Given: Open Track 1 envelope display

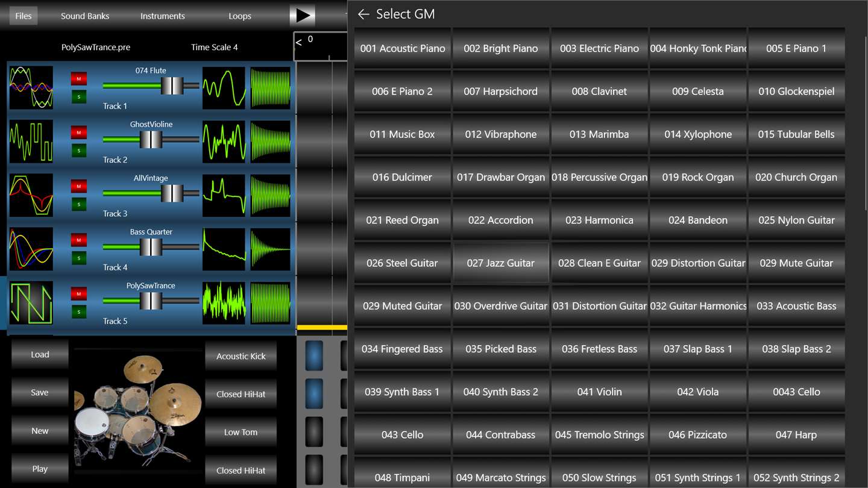Looking at the screenshot, I should (271, 88).
